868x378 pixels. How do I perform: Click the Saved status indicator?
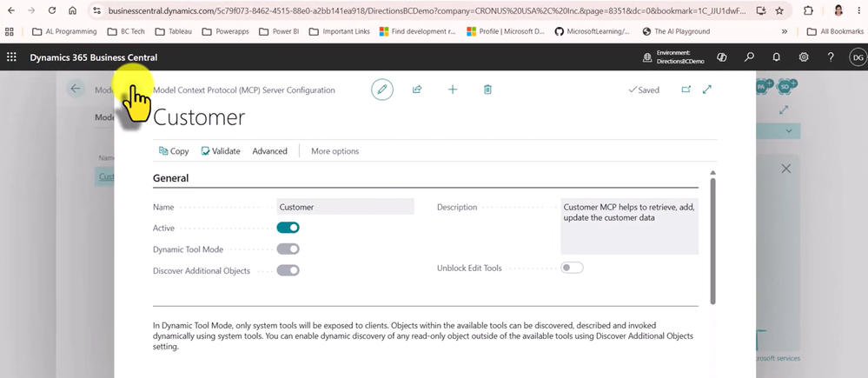click(x=644, y=90)
